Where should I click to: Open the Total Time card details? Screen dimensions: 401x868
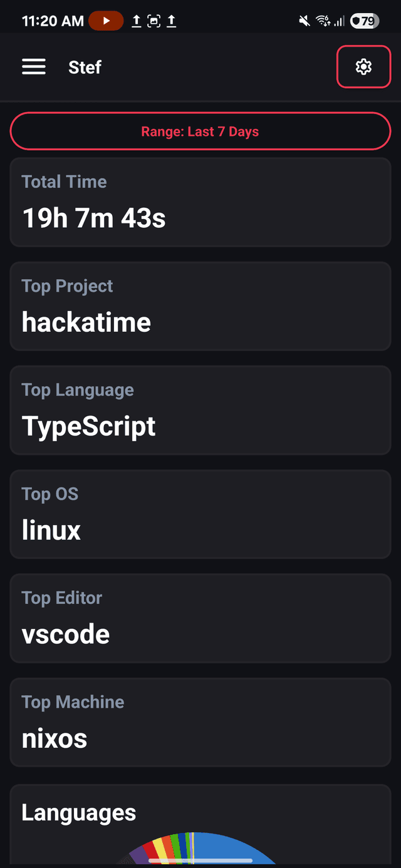(x=200, y=202)
